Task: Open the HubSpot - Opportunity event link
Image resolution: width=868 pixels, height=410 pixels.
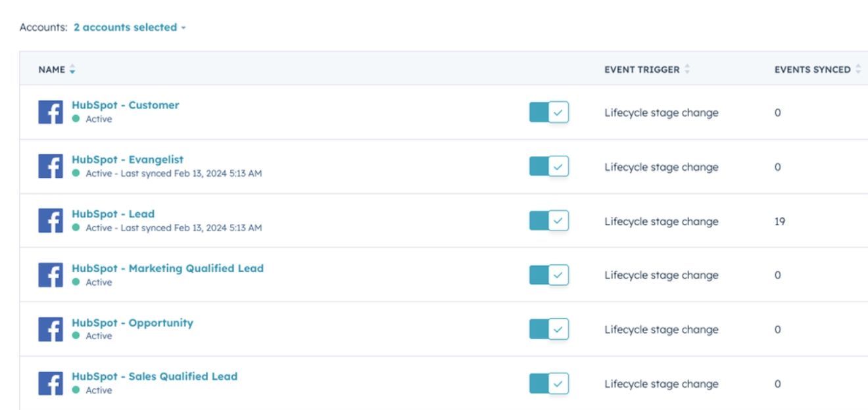Action: point(132,323)
